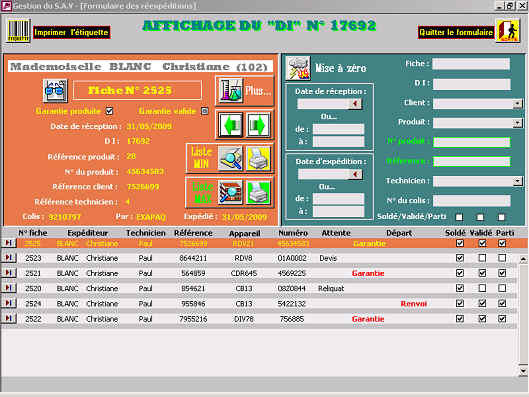529x397 pixels.
Task: Click the yellow Liste MIN printer icon
Action: 258,158
